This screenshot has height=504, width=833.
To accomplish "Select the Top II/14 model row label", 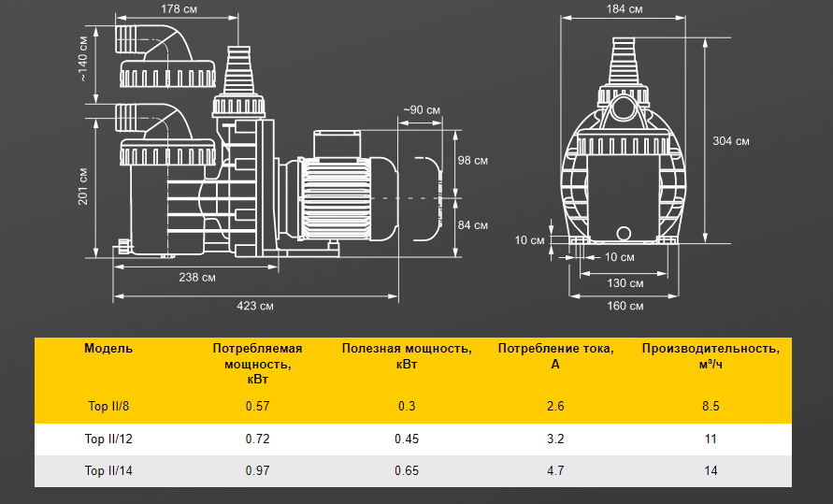I will (108, 471).
